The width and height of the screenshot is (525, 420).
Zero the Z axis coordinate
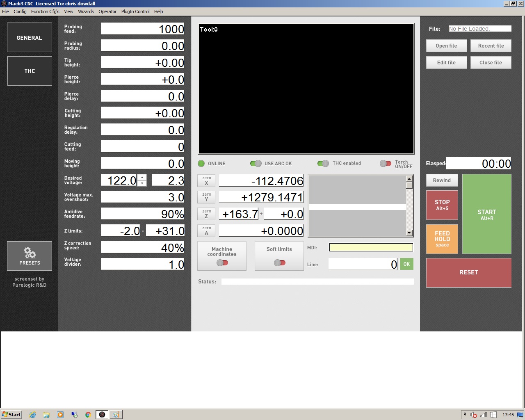tap(206, 214)
